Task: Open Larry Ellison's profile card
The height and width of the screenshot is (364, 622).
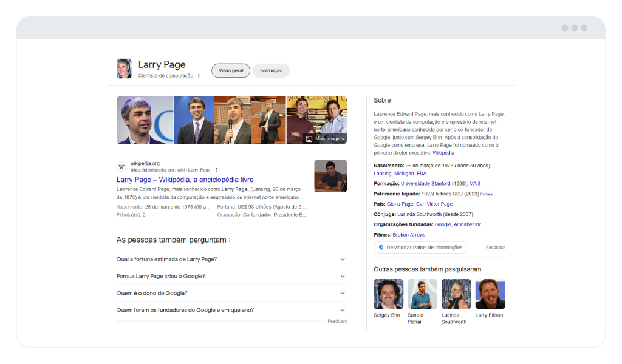Action: pos(490,298)
